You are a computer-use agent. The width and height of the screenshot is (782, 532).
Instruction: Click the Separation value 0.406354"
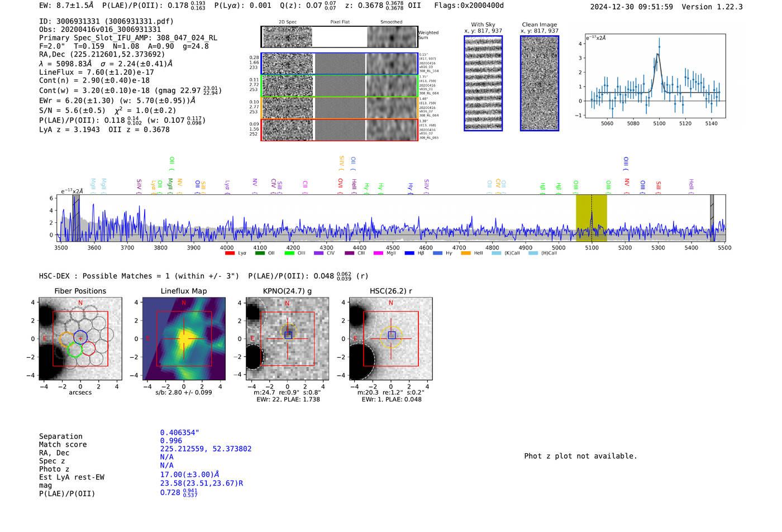pos(179,433)
